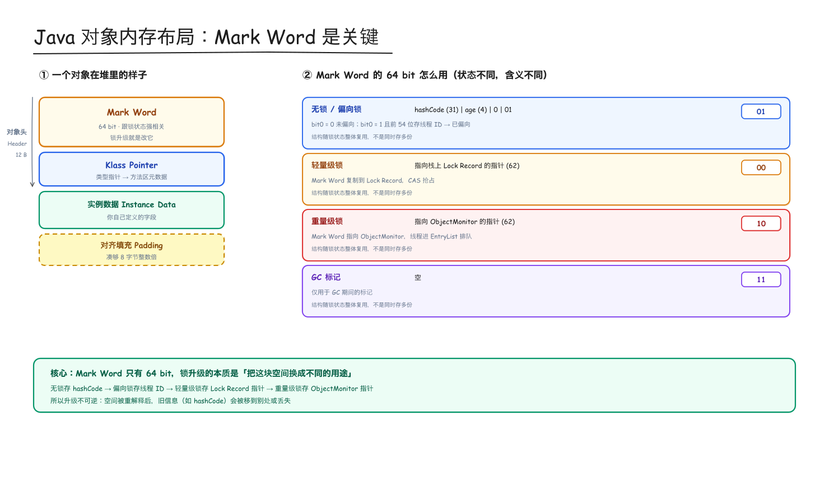
Task: Click the 轻量级锁 label
Action: point(327,165)
